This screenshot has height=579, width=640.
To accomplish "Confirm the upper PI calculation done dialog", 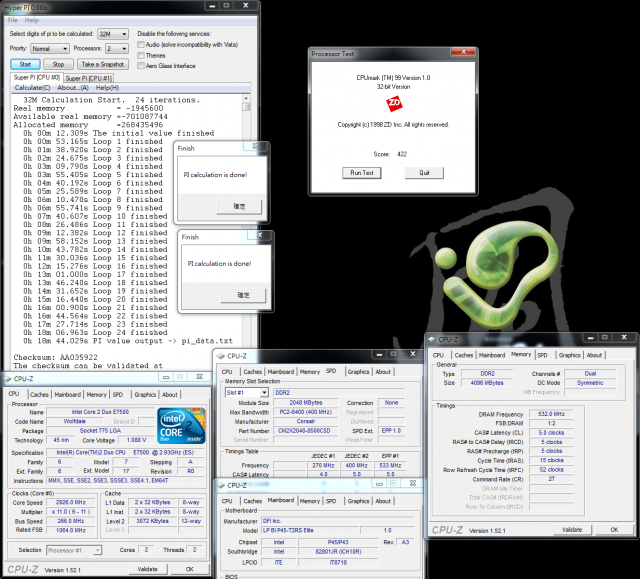I will 239,207.
